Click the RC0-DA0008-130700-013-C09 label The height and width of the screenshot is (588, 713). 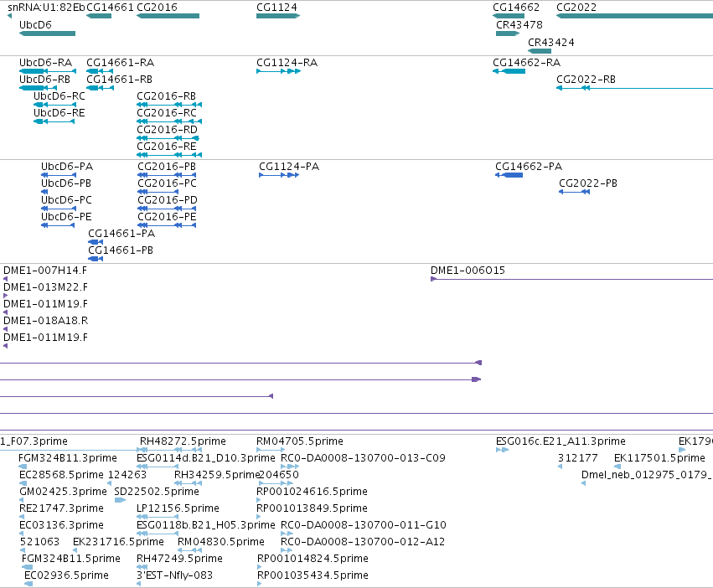pyautogui.click(x=363, y=458)
